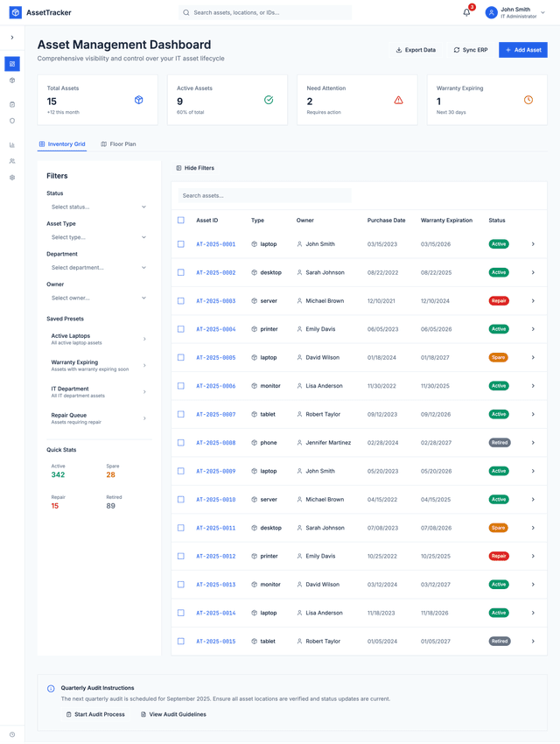Viewport: 560px width, 744px height.
Task: Click the Repair status badge for AT-2025-0003
Action: click(x=499, y=301)
